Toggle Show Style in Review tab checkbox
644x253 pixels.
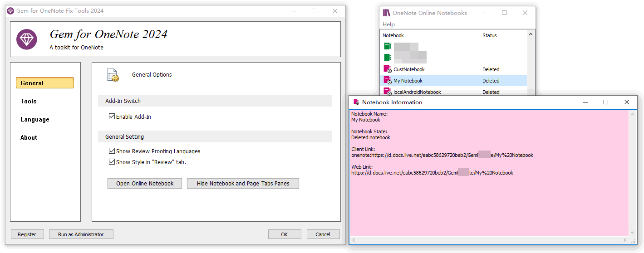(112, 162)
